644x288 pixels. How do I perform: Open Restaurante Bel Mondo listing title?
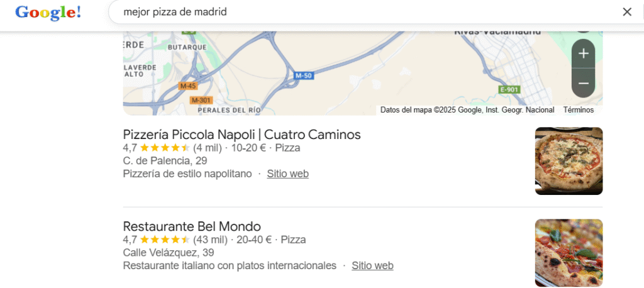(x=192, y=226)
